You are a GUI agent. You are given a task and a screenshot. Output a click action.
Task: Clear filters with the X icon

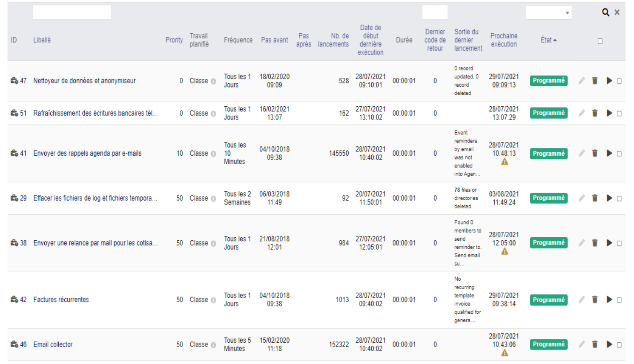[617, 12]
